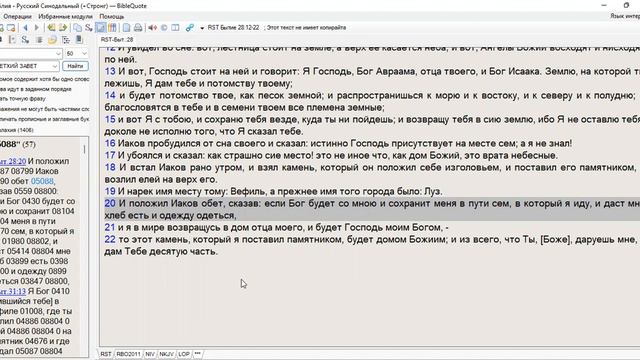Select the RST-Быт.:28 document tab

117,40
